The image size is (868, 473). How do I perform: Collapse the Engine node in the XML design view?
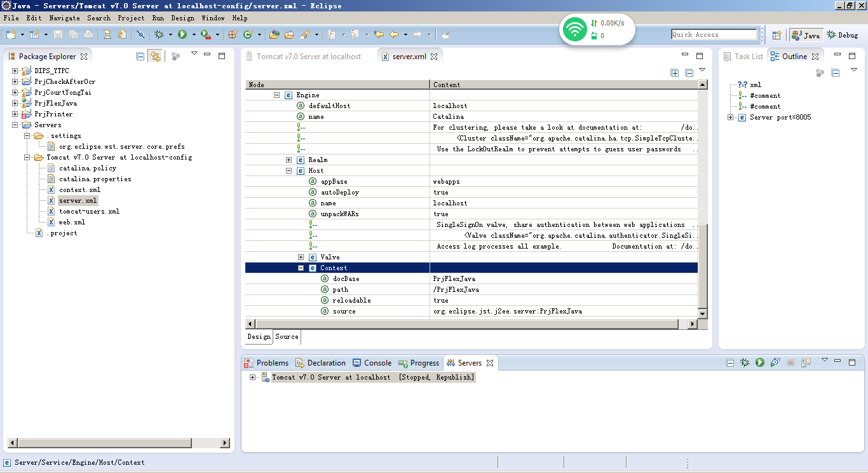(x=276, y=94)
